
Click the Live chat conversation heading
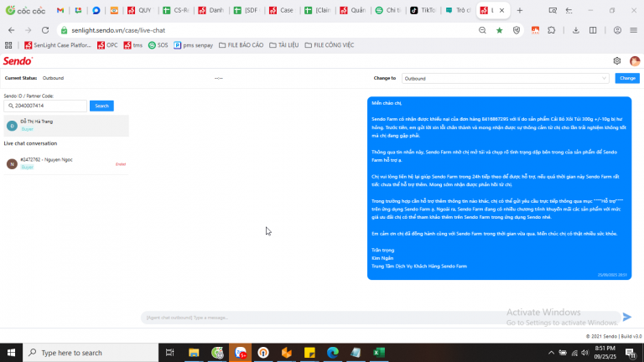30,143
